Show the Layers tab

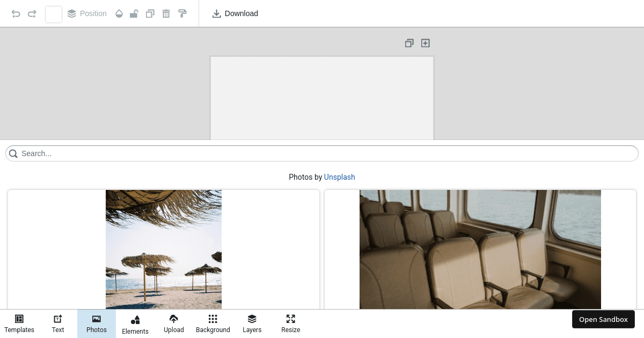point(252,324)
